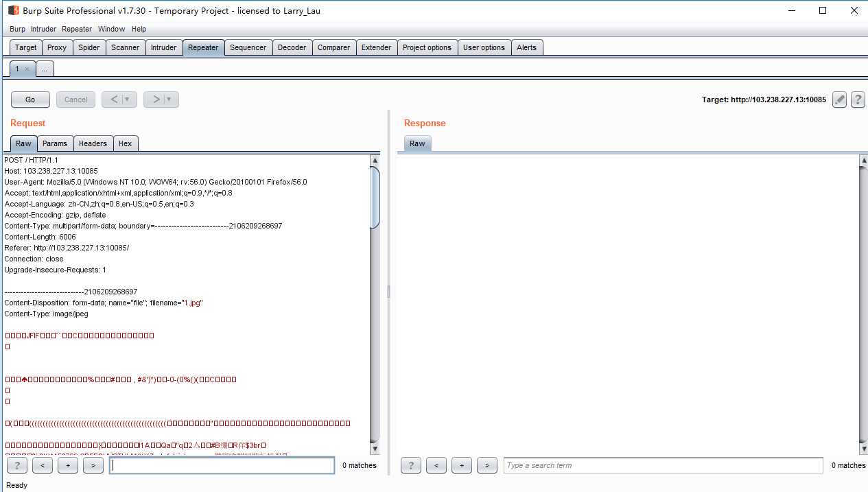This screenshot has width=868, height=492.
Task: Switch to the Scanner tab
Action: click(126, 47)
